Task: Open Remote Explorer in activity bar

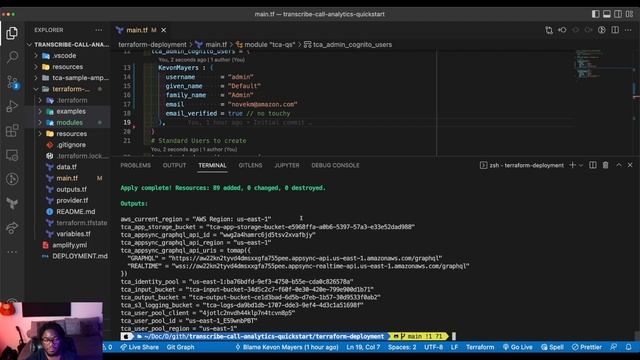Action: (12, 155)
